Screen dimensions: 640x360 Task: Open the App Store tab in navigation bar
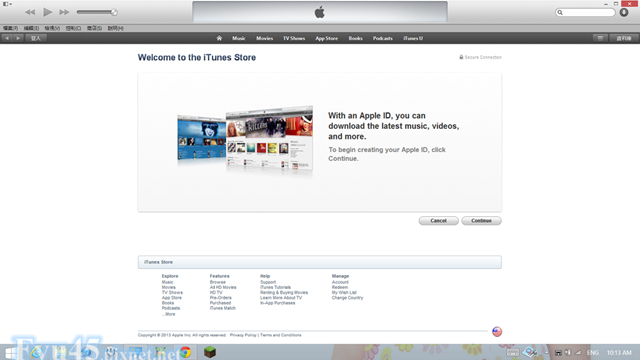tap(327, 38)
